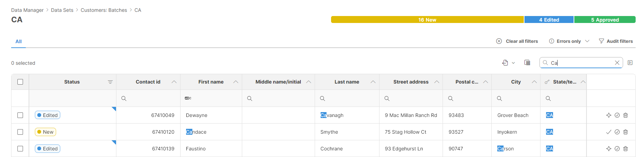This screenshot has width=644, height=157.
Task: Select the checkbox for contact 67410120
Action: pyautogui.click(x=20, y=132)
